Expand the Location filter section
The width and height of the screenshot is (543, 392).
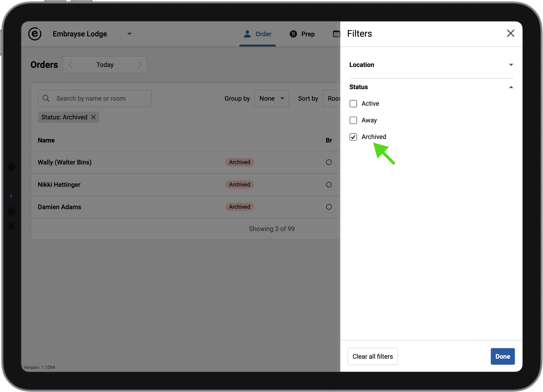(511, 65)
